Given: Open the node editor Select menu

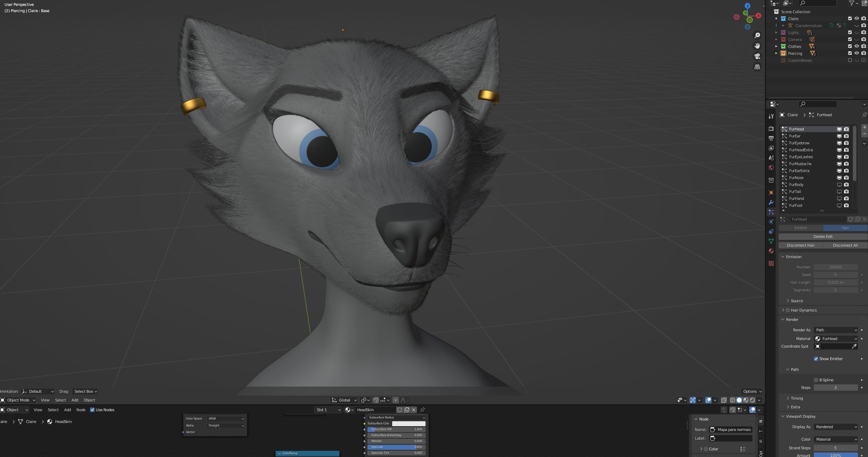Looking at the screenshot, I should [53, 410].
